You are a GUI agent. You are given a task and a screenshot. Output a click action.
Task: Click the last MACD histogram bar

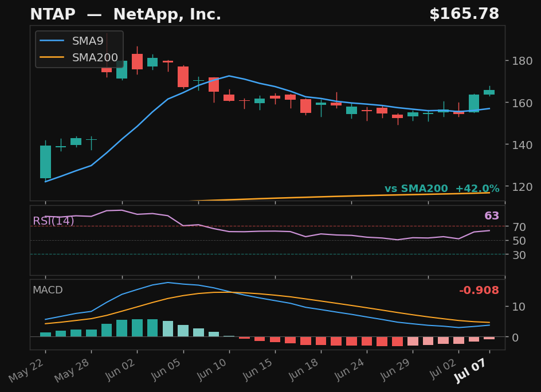point(489,338)
